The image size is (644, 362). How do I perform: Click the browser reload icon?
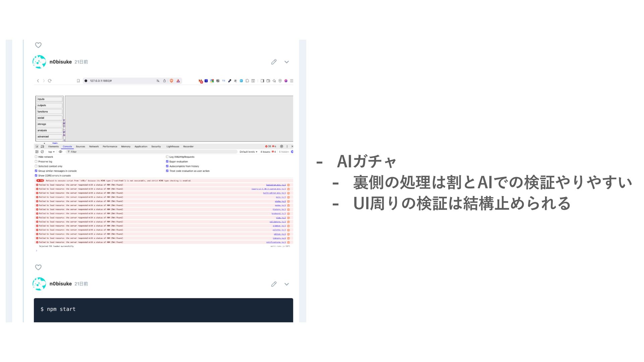click(x=50, y=81)
